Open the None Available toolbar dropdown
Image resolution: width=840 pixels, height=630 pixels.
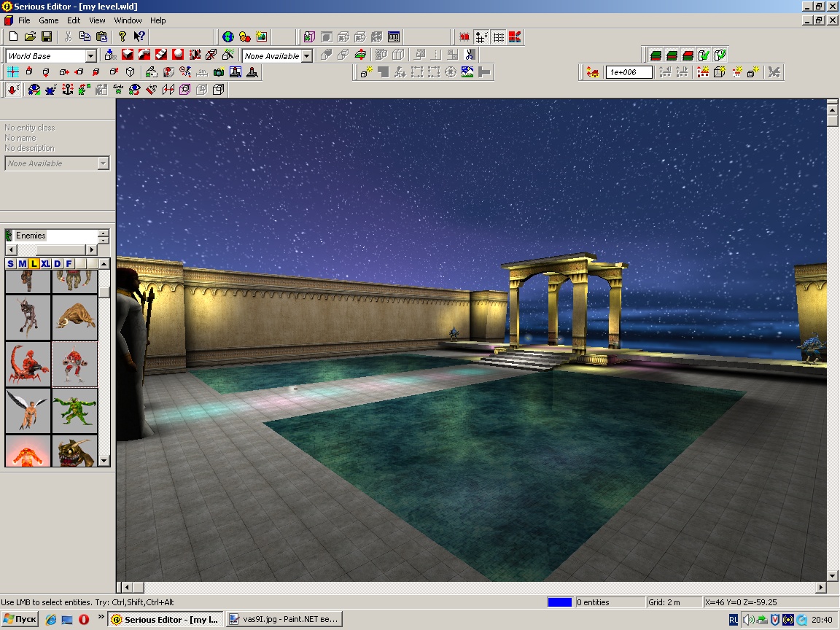pyautogui.click(x=307, y=55)
